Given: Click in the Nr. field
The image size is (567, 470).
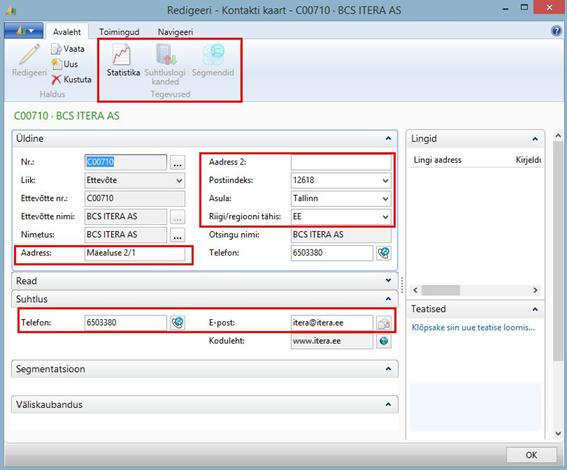Looking at the screenshot, I should 126,162.
